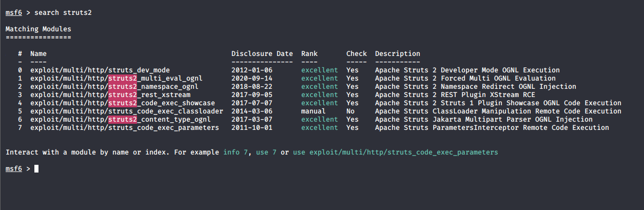Click the Check column header
Screen dimensions: 644x210
(x=356, y=53)
